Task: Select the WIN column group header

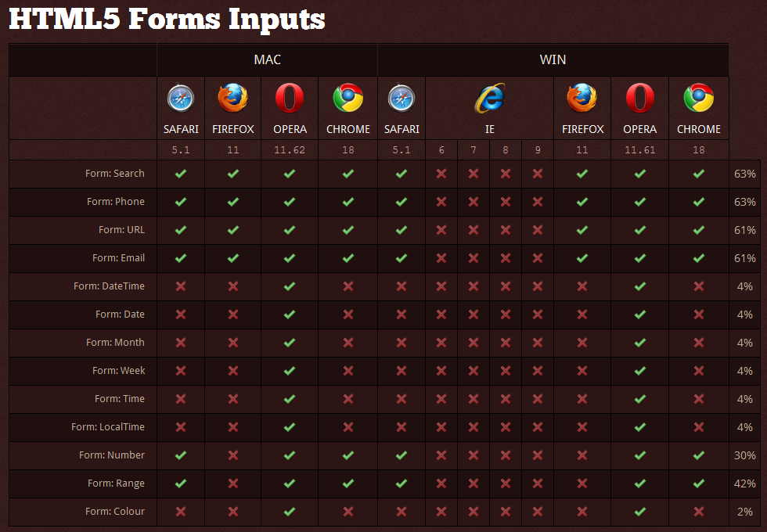Action: pos(553,60)
